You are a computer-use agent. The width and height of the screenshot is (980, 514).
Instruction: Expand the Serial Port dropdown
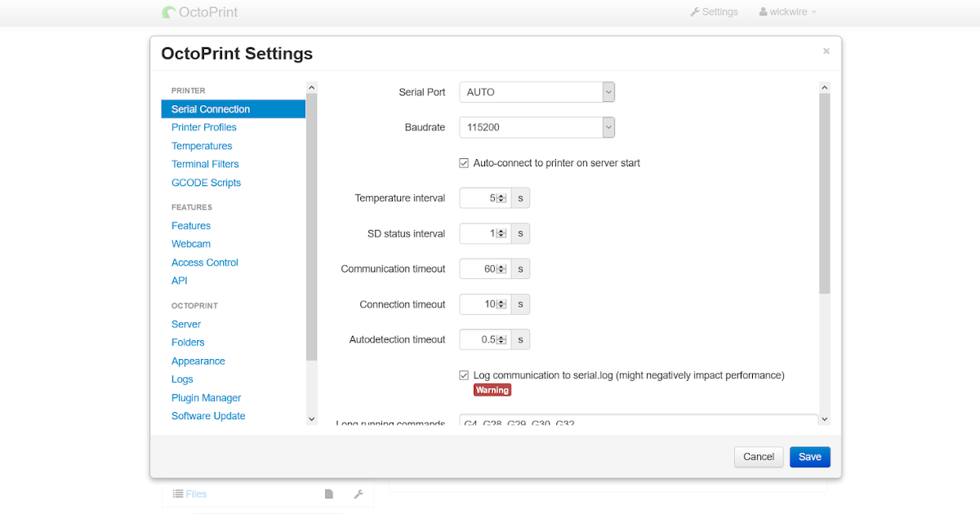(537, 92)
